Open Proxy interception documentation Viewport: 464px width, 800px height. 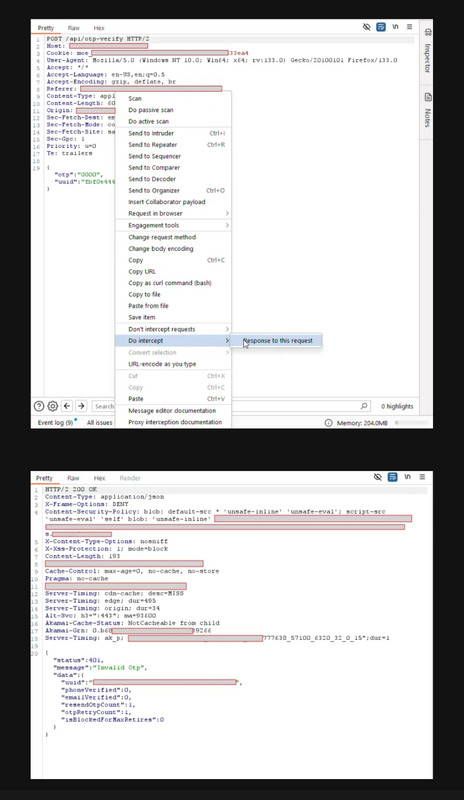point(173,422)
